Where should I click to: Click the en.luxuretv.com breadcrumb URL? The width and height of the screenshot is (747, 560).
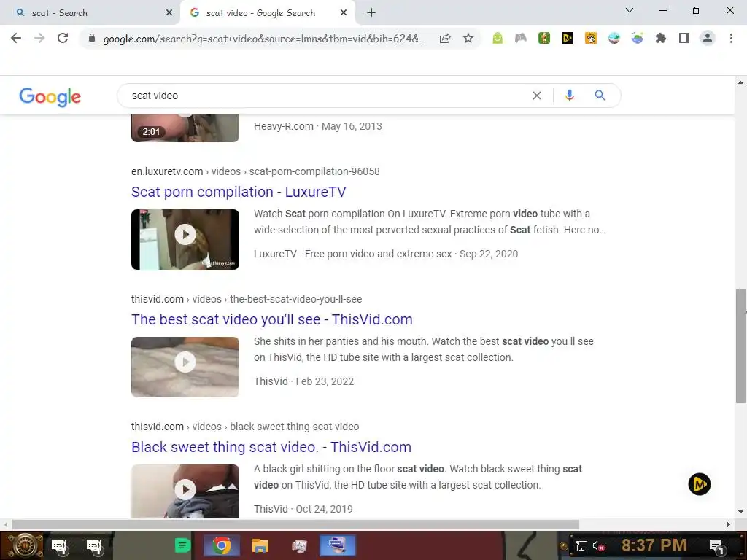(255, 171)
